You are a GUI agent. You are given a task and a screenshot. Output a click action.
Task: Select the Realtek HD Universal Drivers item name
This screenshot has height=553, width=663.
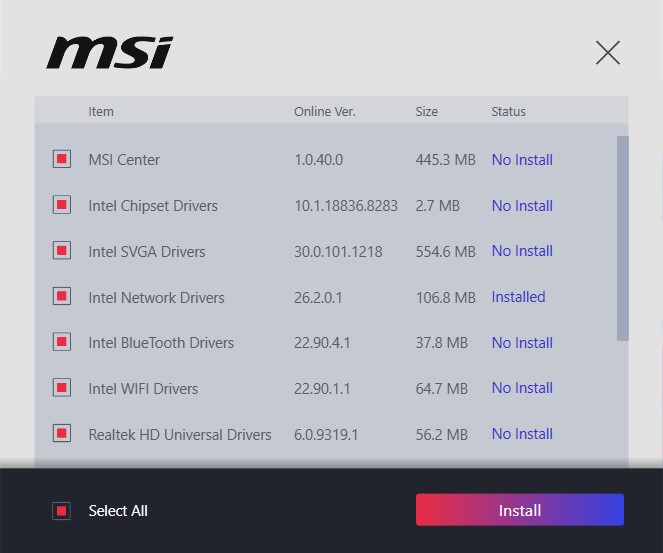(180, 435)
